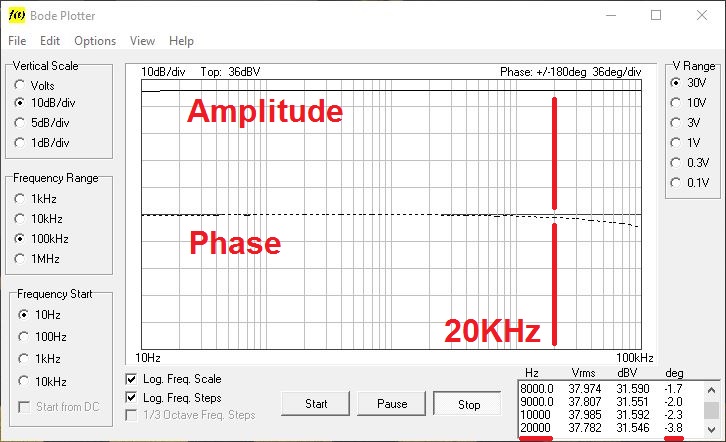Click the Stop button
The width and height of the screenshot is (726, 442).
point(468,404)
